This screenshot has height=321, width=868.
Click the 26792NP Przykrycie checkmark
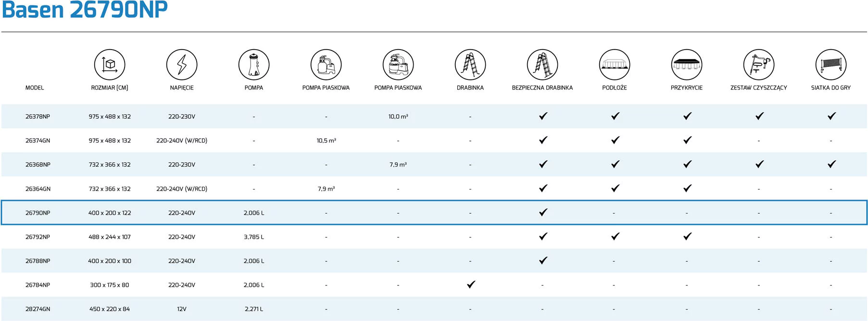click(x=688, y=236)
